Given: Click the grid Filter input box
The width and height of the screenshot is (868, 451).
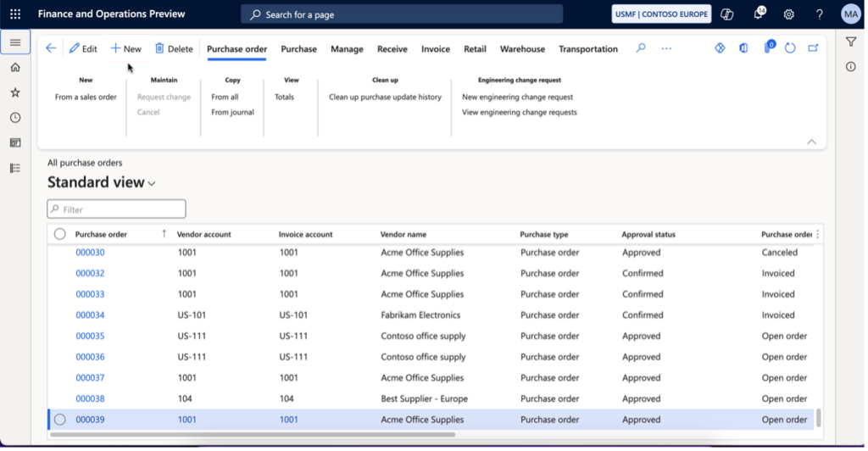Looking at the screenshot, I should point(116,209).
